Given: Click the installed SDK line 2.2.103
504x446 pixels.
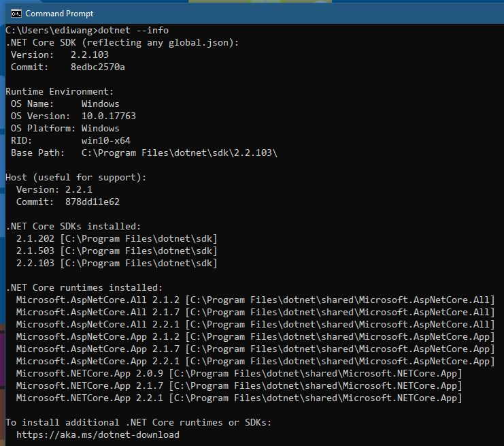Looking at the screenshot, I should click(x=117, y=263).
